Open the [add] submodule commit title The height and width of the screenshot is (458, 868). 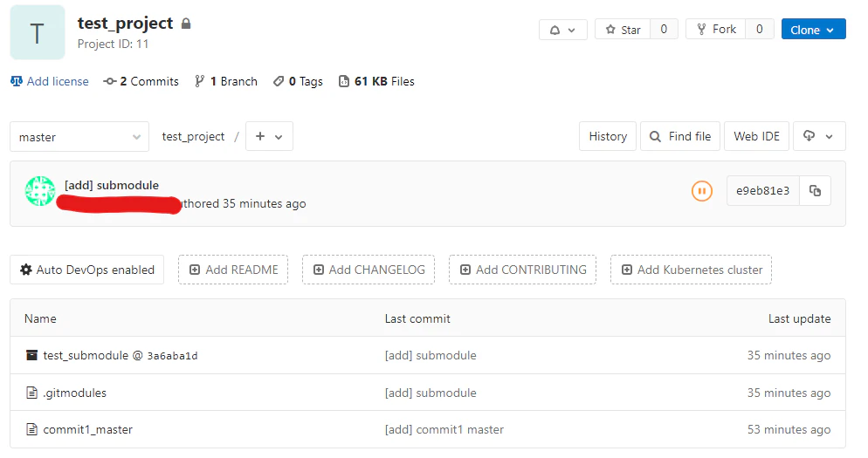point(112,185)
